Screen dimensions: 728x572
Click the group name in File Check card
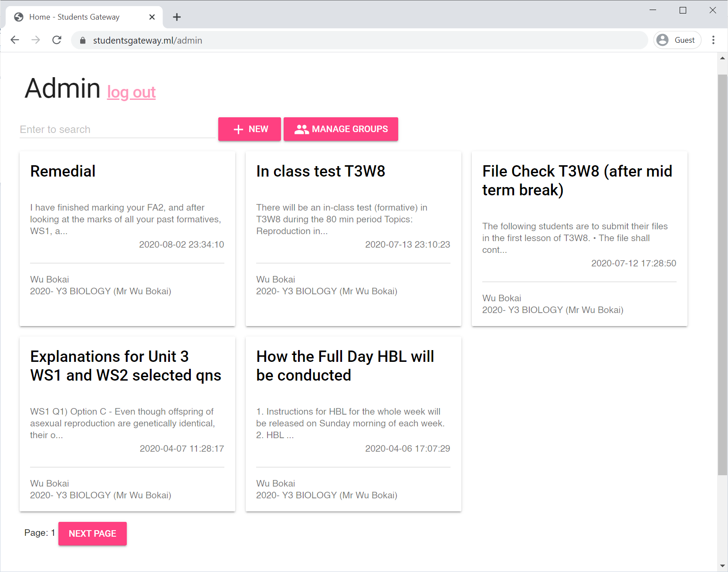point(553,310)
